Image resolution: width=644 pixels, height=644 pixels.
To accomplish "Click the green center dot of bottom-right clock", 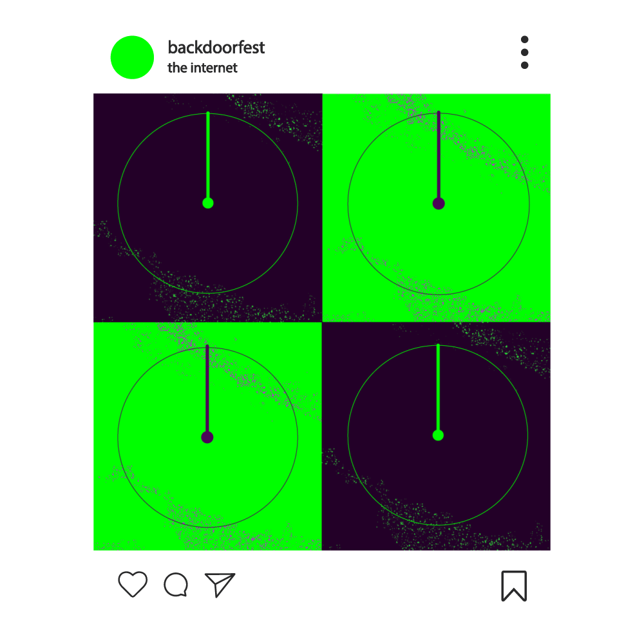I will tap(438, 435).
